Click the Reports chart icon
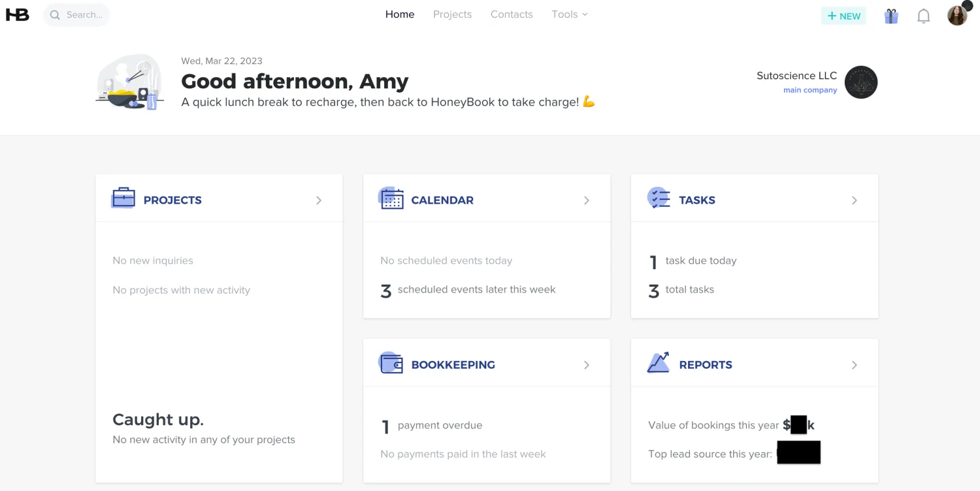980x491 pixels. tap(659, 362)
